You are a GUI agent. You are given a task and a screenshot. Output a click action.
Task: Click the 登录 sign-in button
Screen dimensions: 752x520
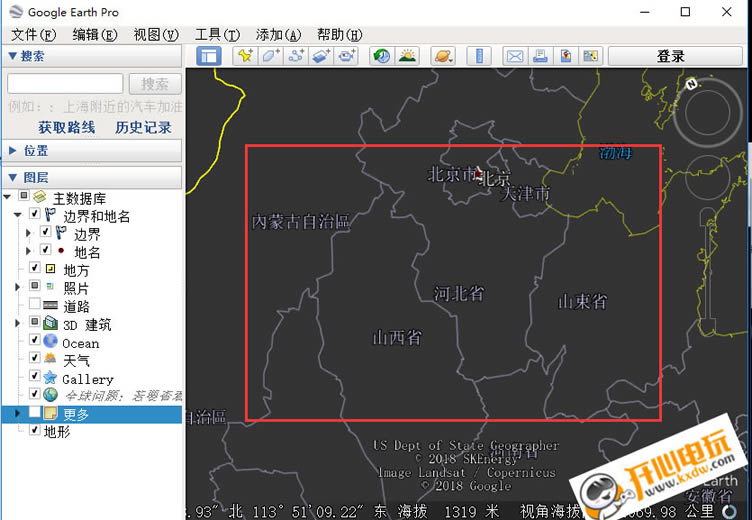[670, 56]
